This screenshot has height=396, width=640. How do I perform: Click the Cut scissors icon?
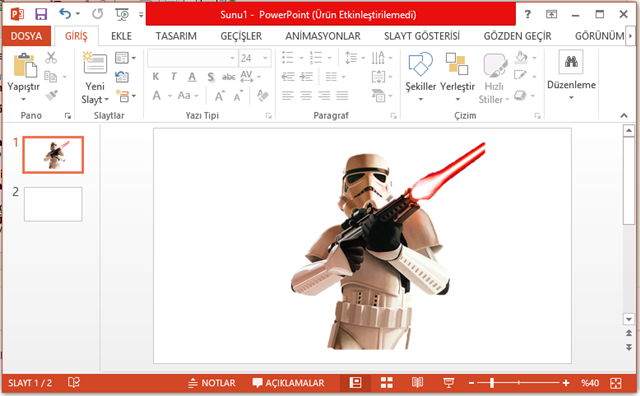pos(51,58)
